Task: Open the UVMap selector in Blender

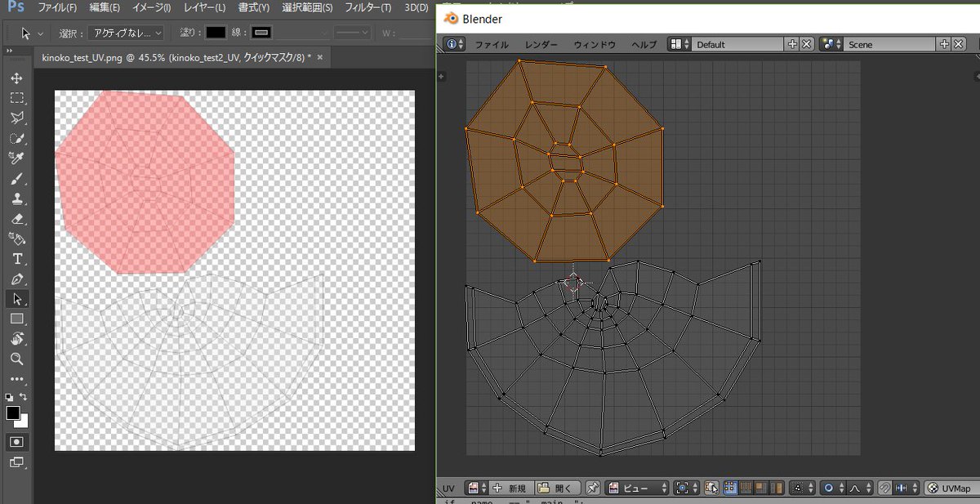Action: click(951, 488)
